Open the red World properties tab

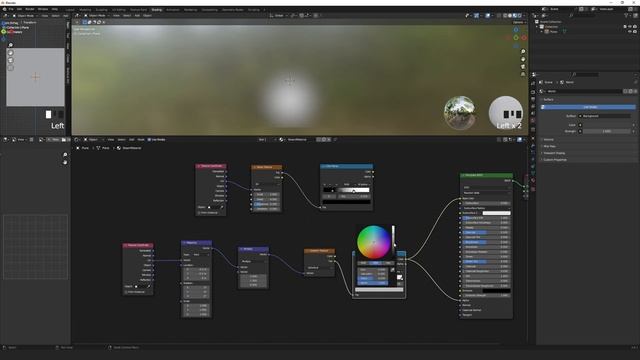[x=533, y=121]
